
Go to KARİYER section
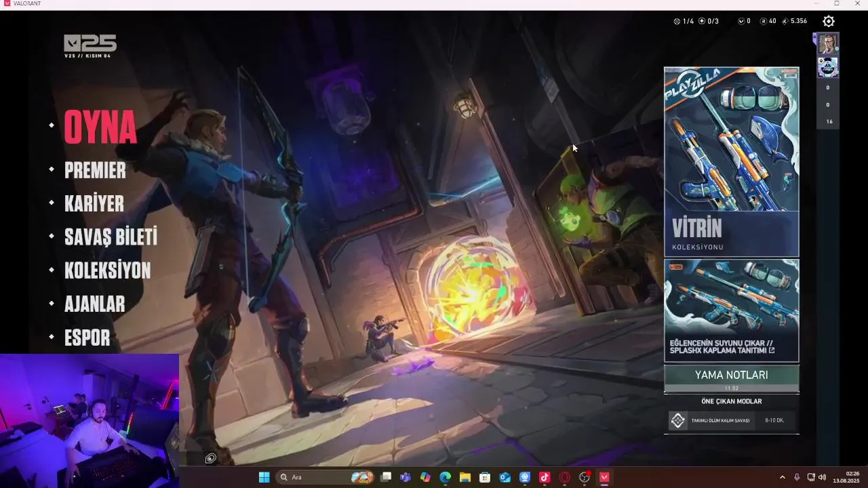pos(94,203)
